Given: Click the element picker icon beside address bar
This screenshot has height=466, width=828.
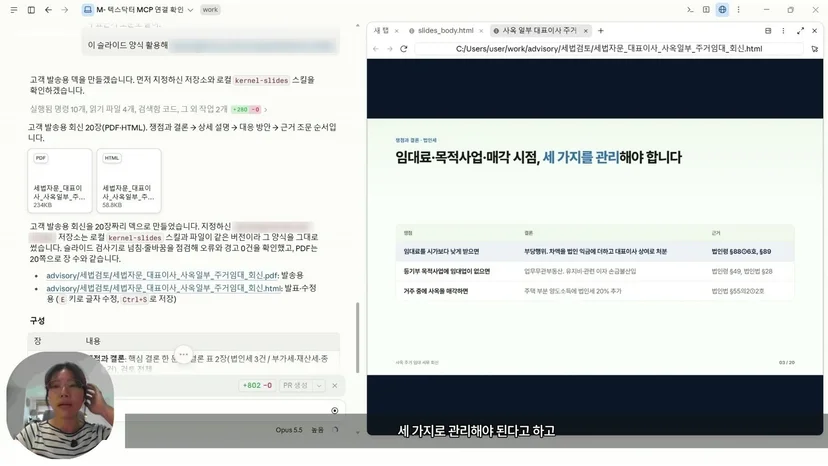Looking at the screenshot, I should pos(815,49).
